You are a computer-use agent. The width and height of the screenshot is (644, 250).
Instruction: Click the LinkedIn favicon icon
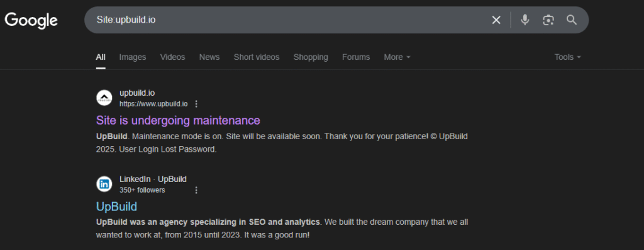[104, 184]
